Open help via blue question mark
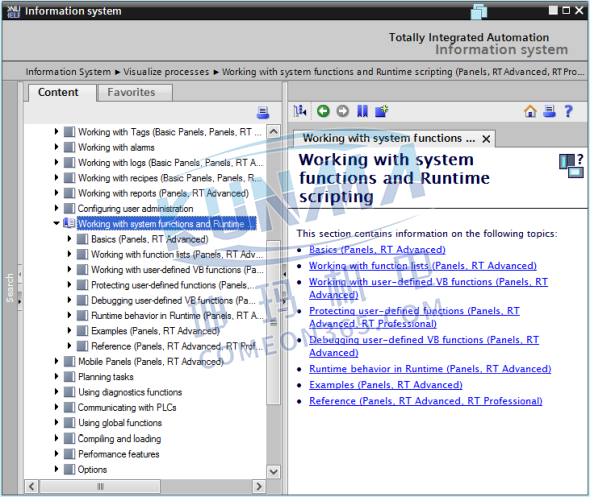Screen dimensions: 590x497 click(568, 111)
